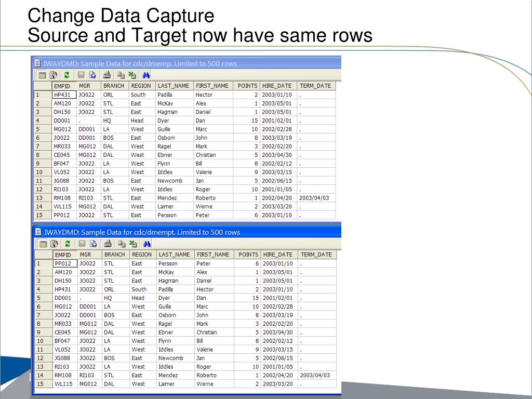The height and width of the screenshot is (399, 532).
Task: Export dmemp data with the green Excel icon
Action: (132, 75)
